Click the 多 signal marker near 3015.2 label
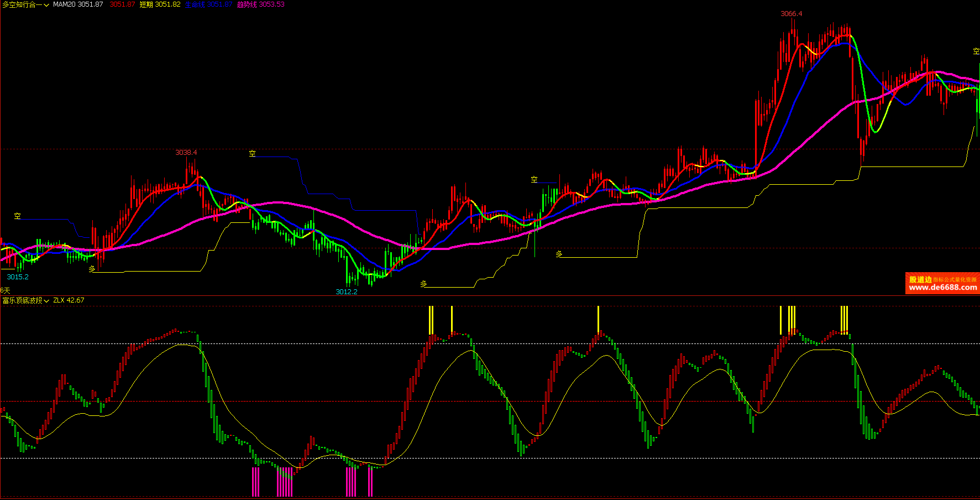The image size is (980, 500). [x=92, y=269]
